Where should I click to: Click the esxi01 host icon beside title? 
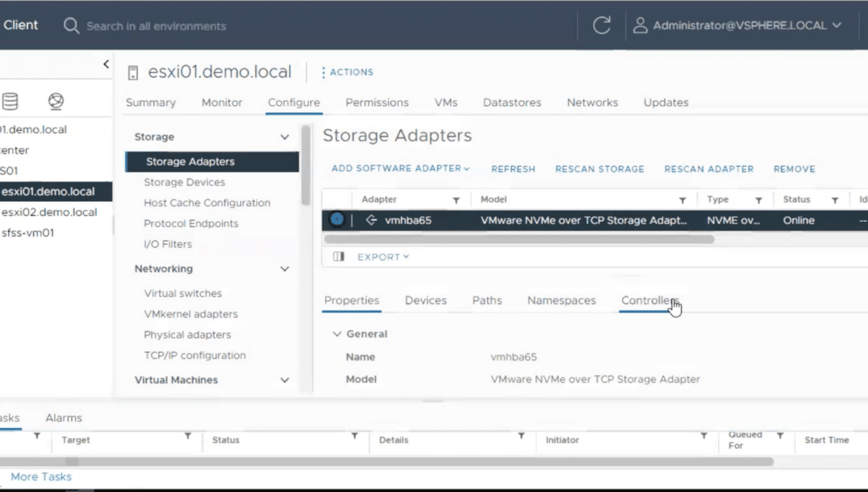coord(133,73)
